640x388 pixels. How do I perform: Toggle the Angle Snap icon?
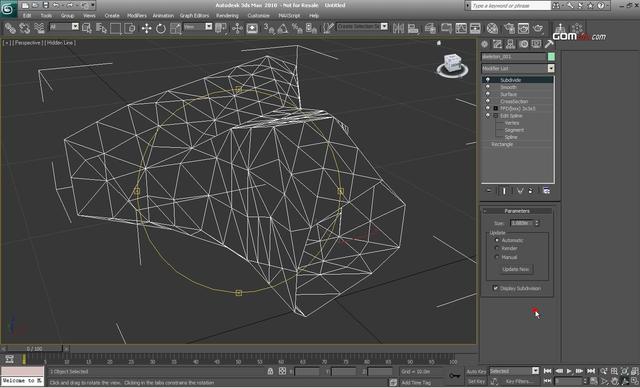pyautogui.click(x=282, y=28)
